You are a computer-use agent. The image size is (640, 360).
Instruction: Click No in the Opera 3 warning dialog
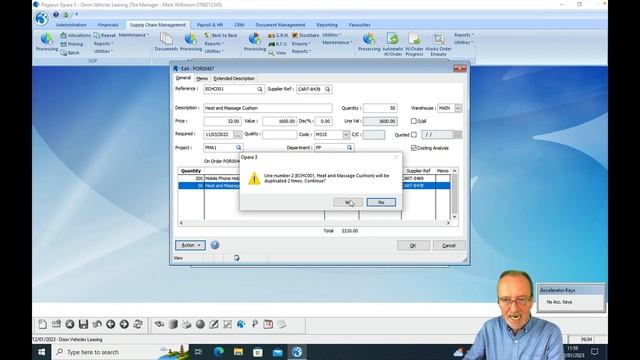click(x=381, y=202)
